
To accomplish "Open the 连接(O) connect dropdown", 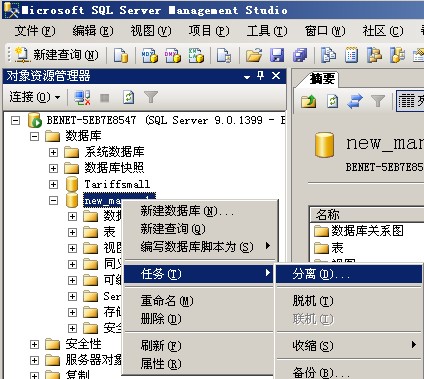I will pyautogui.click(x=35, y=97).
